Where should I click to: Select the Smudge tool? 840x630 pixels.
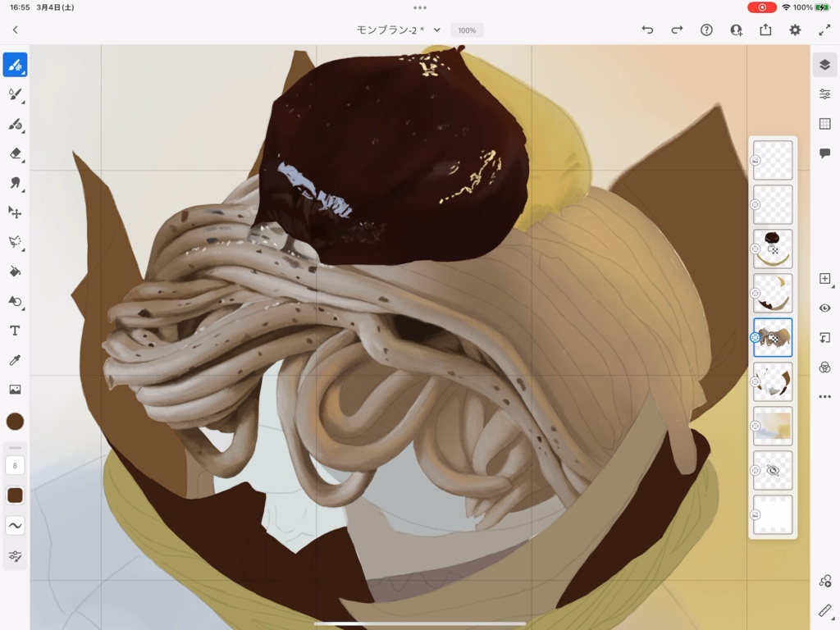15,183
